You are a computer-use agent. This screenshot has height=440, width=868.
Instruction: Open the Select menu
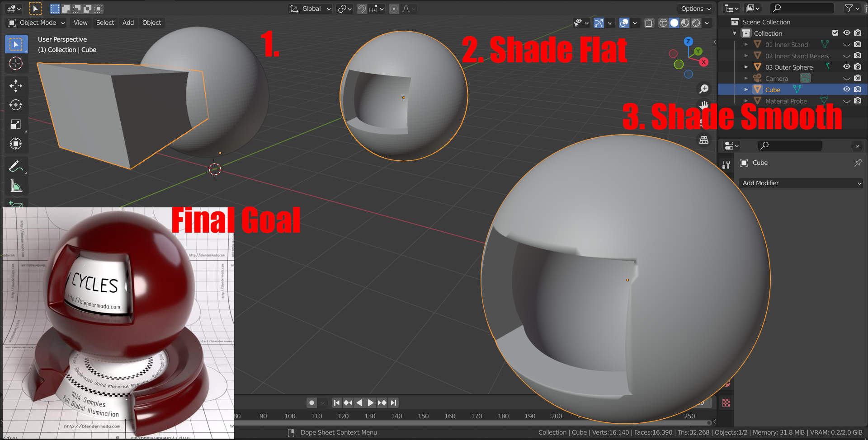105,23
